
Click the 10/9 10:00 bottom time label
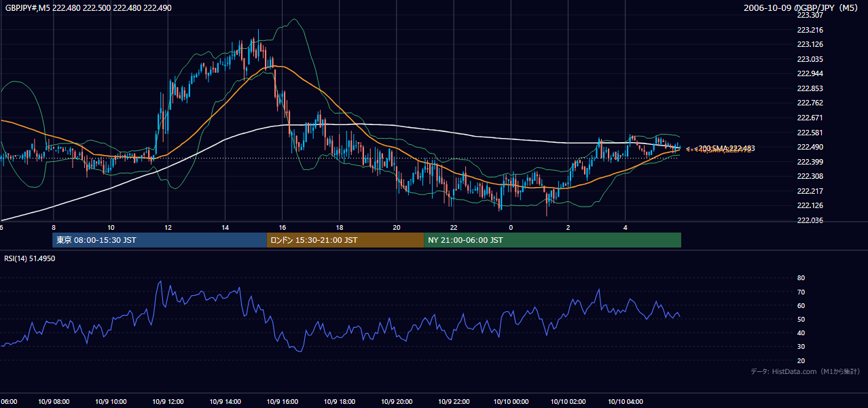pos(110,402)
